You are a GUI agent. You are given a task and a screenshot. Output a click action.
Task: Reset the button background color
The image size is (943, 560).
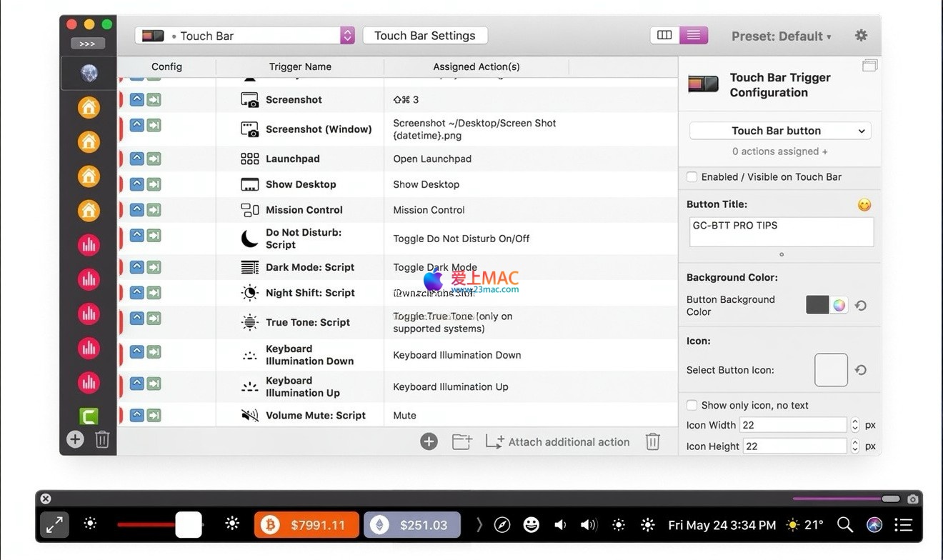861,306
